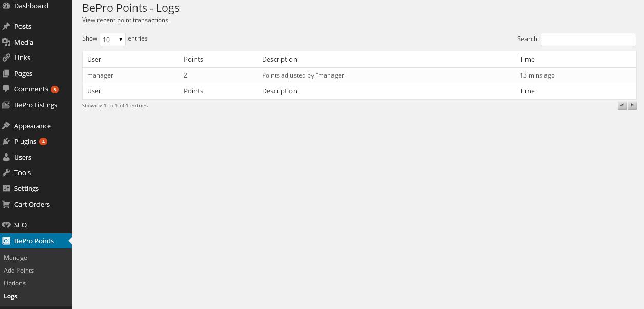The width and height of the screenshot is (644, 309).
Task: Open the SEO menu item
Action: coord(21,225)
